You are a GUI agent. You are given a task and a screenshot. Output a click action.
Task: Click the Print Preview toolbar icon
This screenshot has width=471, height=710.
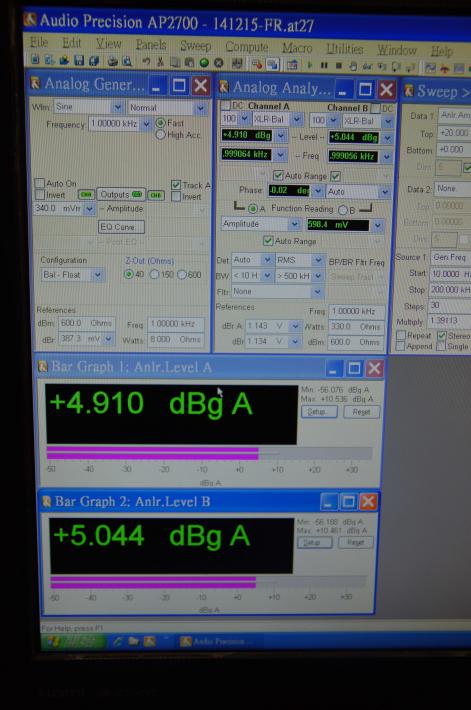click(x=127, y=62)
